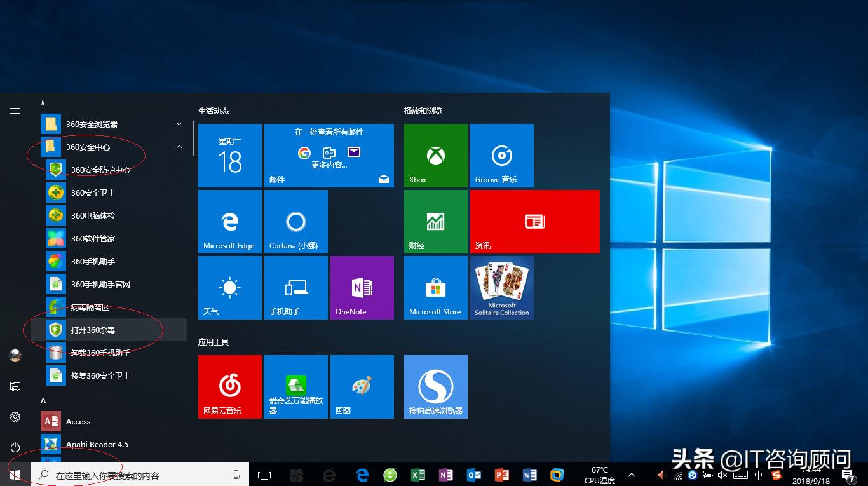The width and height of the screenshot is (868, 486).
Task: Open Cortana (小娜) tile
Action: pyautogui.click(x=295, y=222)
